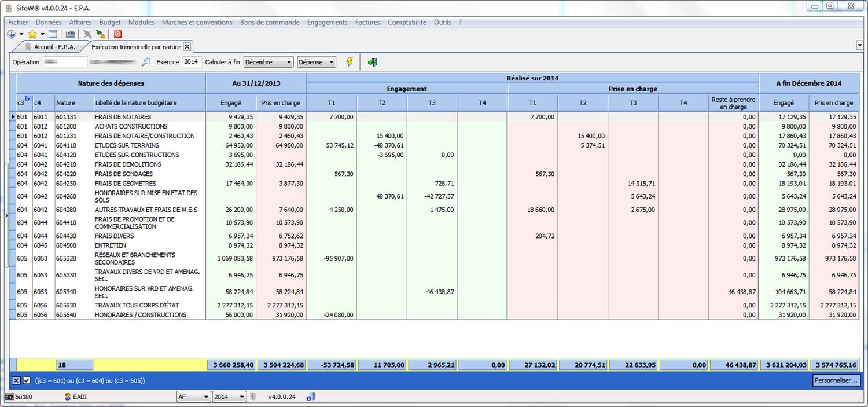This screenshot has width=868, height=407.
Task: Click the yellow star favorites icon
Action: click(32, 34)
